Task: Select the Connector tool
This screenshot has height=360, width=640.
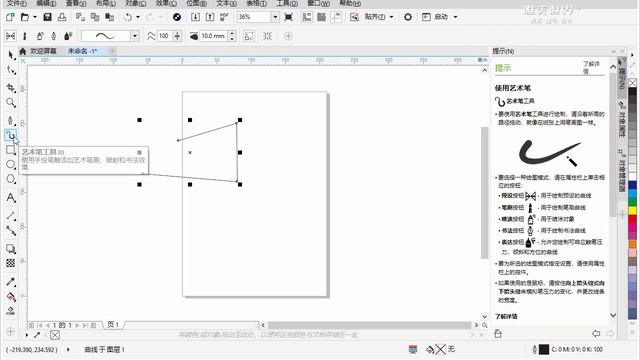Action: point(11,231)
